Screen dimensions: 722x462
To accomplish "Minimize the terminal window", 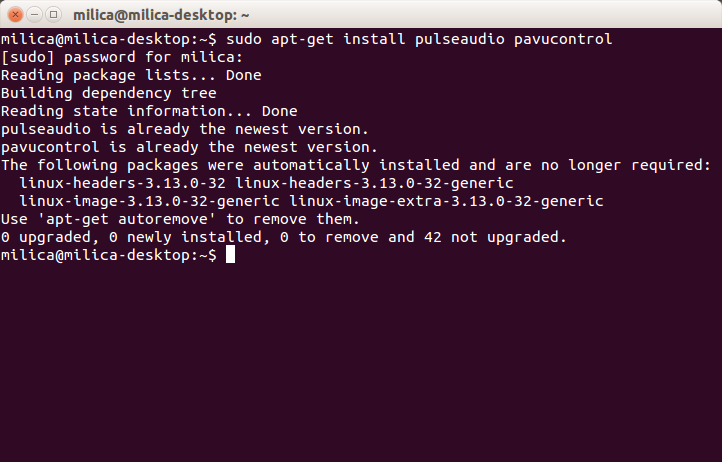I will 32,14.
